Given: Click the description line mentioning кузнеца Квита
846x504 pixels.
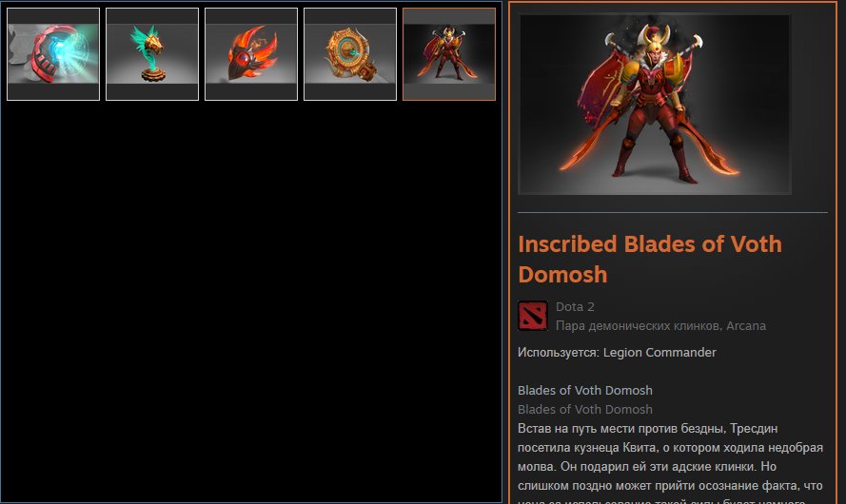Looking at the screenshot, I should (x=670, y=447).
